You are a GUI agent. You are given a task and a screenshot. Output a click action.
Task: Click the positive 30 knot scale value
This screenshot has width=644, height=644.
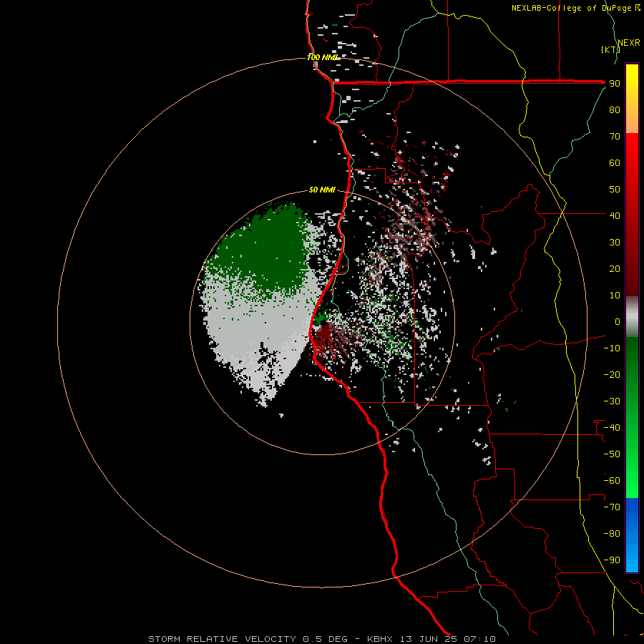coord(615,243)
